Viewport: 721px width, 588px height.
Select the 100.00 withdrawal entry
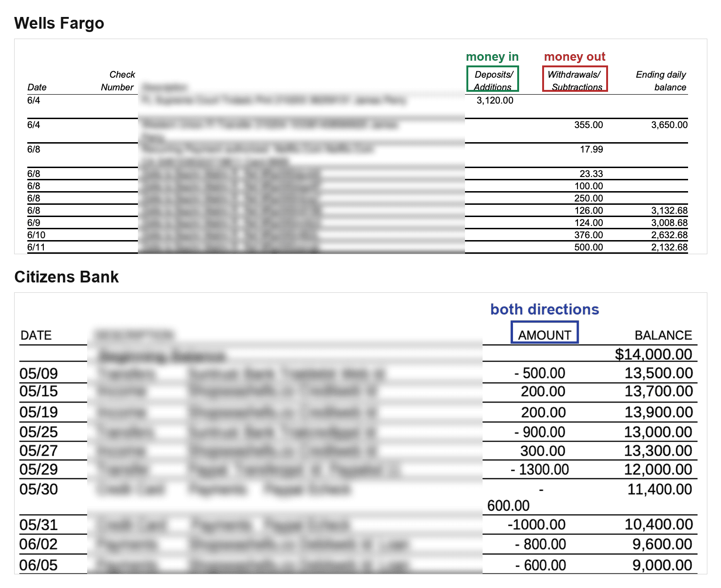(x=588, y=186)
